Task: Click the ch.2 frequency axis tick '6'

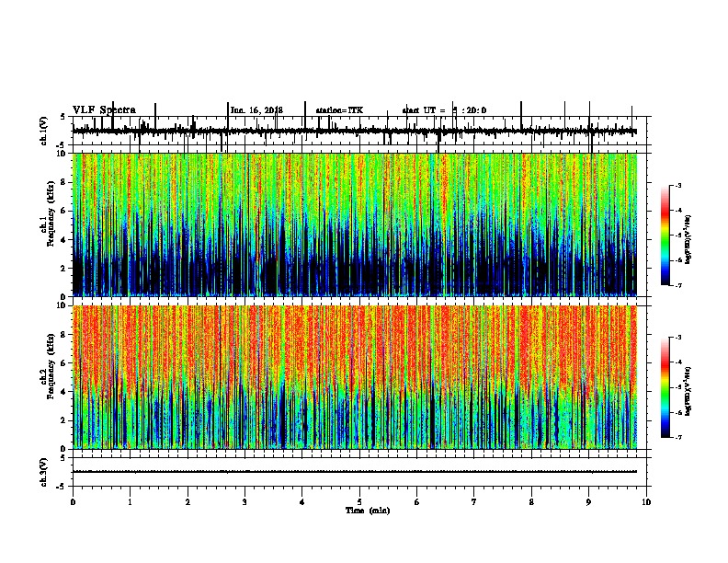Action: tap(63, 363)
